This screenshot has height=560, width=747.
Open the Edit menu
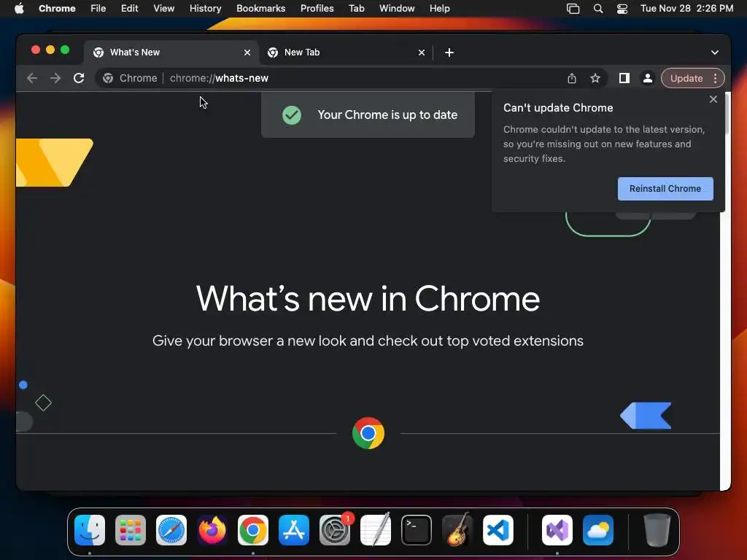pos(130,9)
